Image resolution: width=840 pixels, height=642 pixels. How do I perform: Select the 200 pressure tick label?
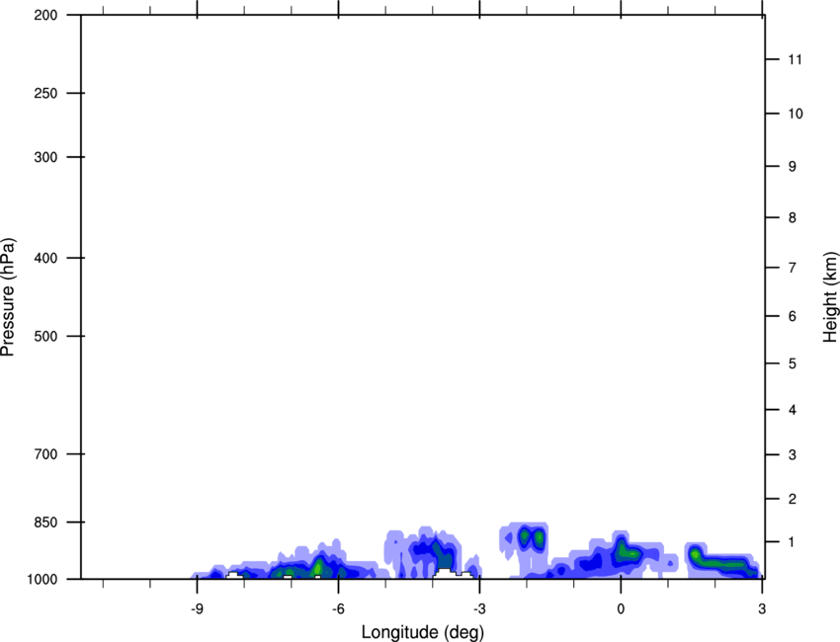point(45,15)
